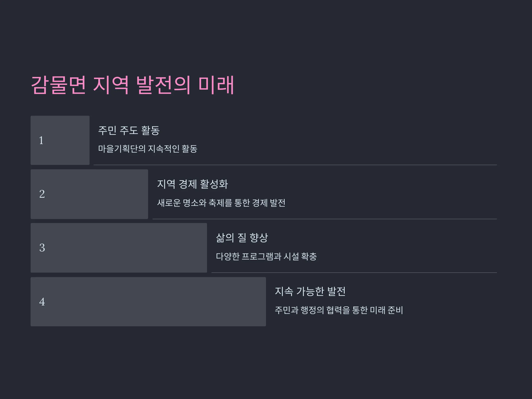Click the number 3 label

coord(42,248)
